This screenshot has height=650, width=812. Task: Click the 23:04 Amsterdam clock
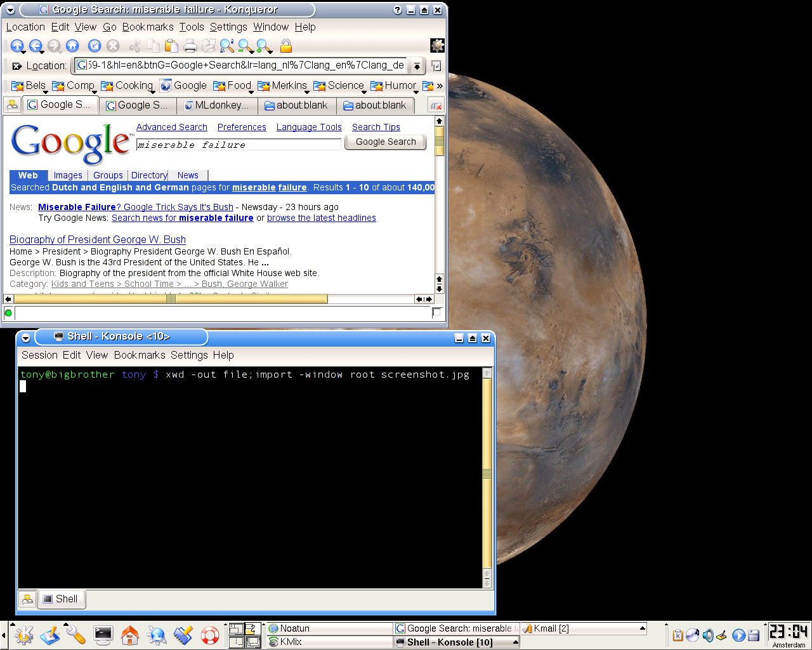789,635
